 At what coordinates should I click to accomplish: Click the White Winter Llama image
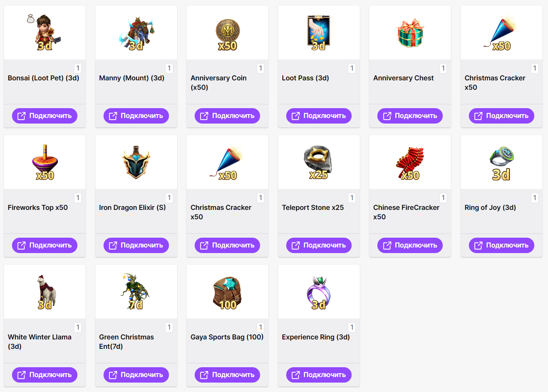coord(44,292)
